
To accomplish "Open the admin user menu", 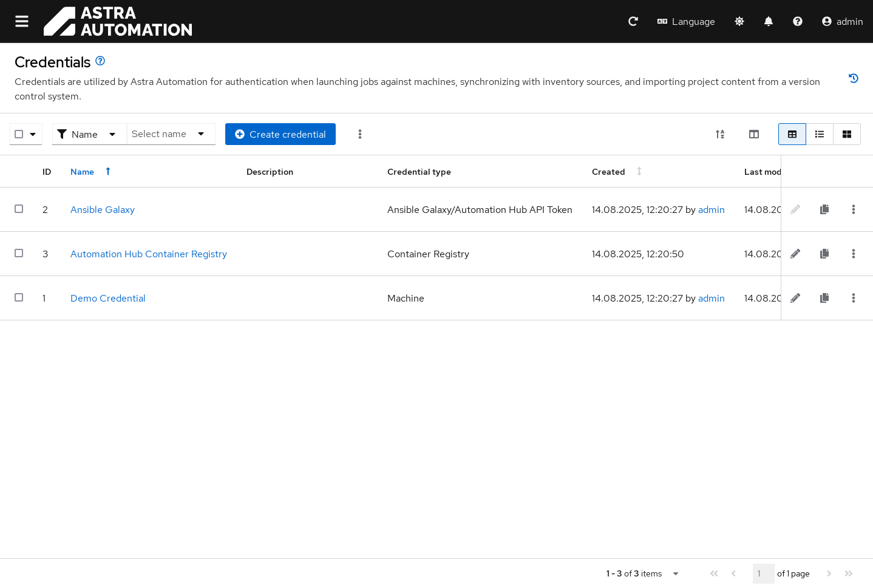I will (x=842, y=21).
